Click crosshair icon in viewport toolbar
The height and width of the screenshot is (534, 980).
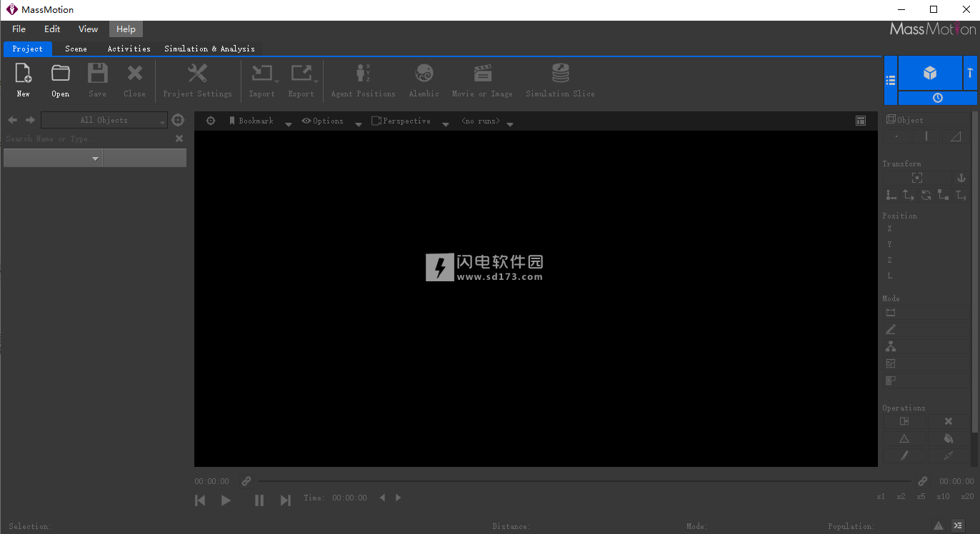[211, 121]
